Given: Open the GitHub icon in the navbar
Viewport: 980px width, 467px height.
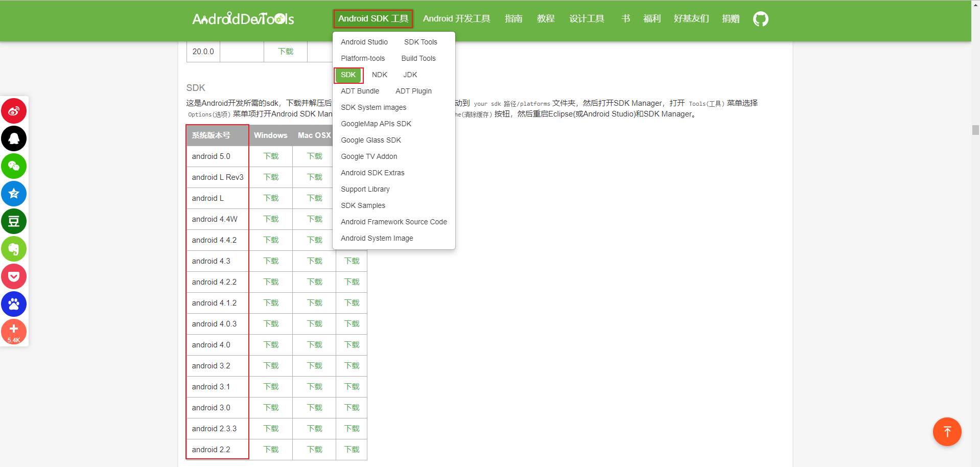Looking at the screenshot, I should [760, 19].
